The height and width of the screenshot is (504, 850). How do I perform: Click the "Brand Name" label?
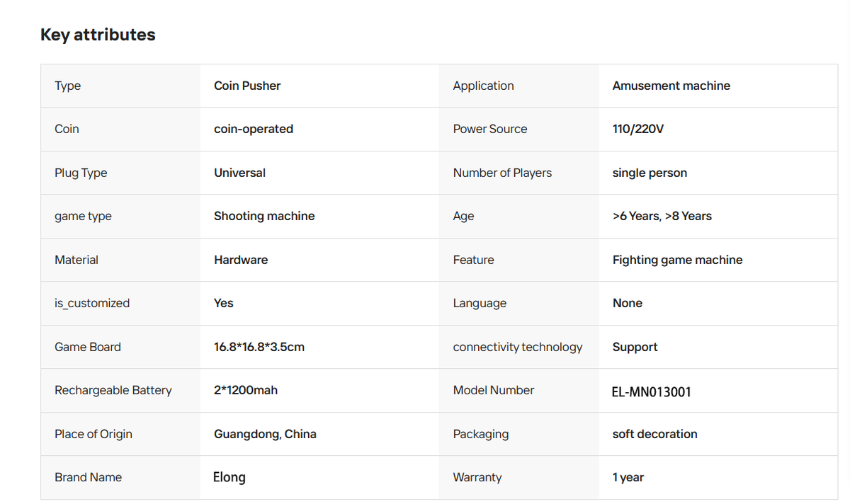click(89, 477)
